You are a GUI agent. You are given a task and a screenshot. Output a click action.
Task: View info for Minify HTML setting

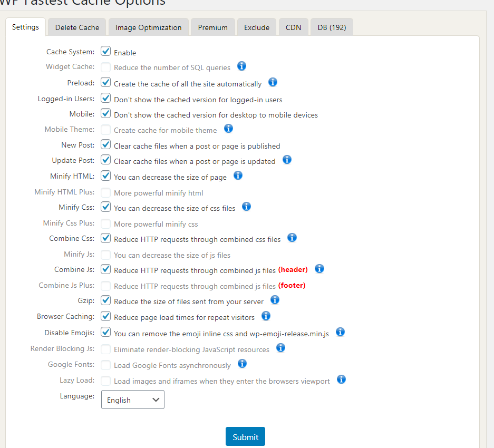238,176
